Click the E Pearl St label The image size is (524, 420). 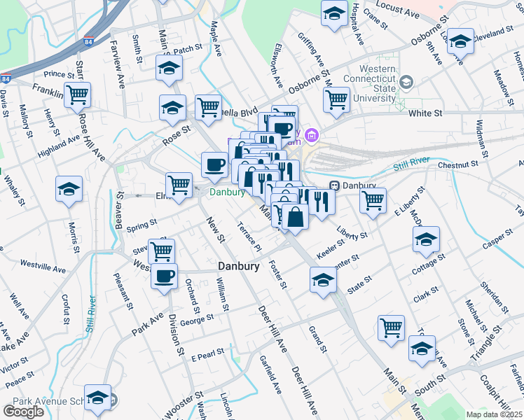click(207, 355)
